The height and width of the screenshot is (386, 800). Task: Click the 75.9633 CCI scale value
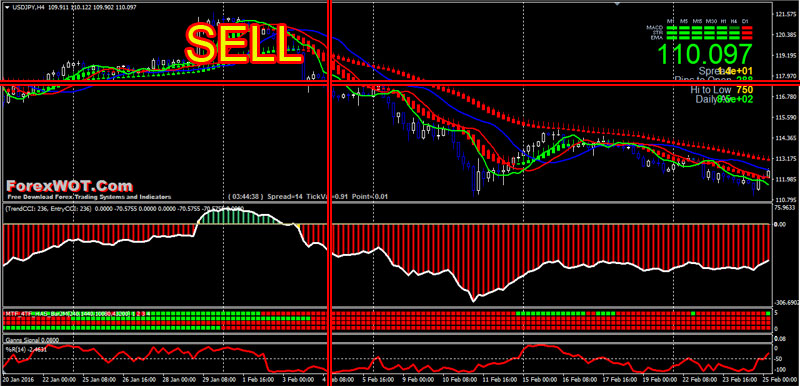coord(786,208)
